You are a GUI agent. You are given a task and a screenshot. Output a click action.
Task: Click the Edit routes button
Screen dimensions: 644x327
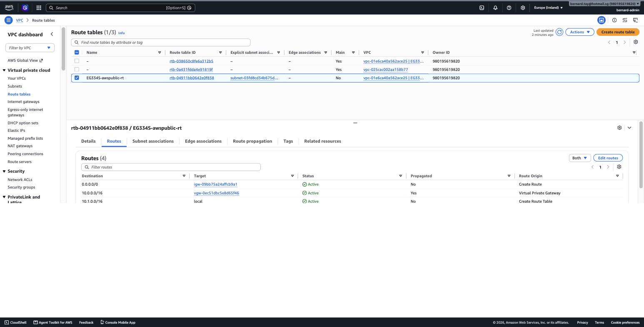608,158
